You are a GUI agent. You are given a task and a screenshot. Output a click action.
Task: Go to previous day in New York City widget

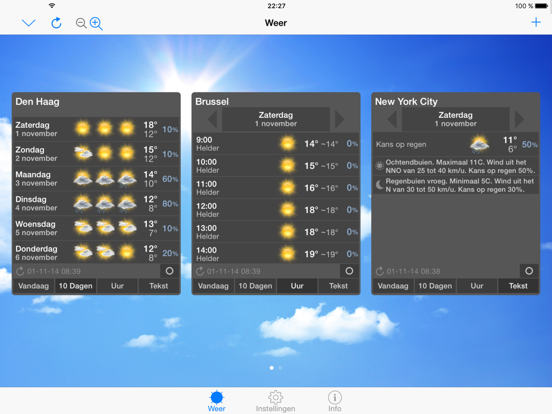point(392,119)
